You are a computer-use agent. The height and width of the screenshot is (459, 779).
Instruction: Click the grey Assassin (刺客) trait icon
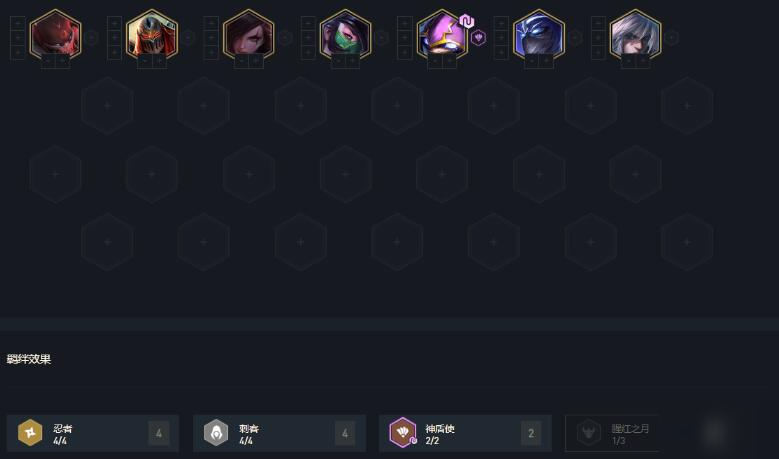pyautogui.click(x=216, y=433)
